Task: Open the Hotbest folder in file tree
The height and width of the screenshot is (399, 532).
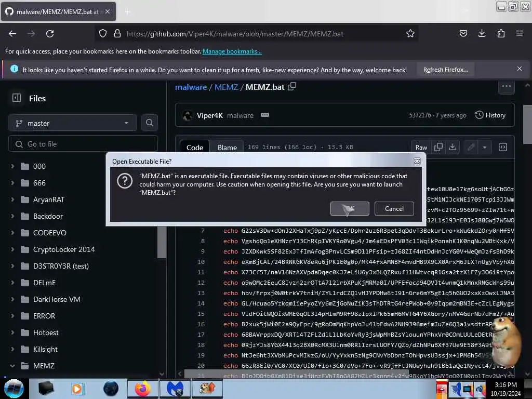Action: coord(46,332)
